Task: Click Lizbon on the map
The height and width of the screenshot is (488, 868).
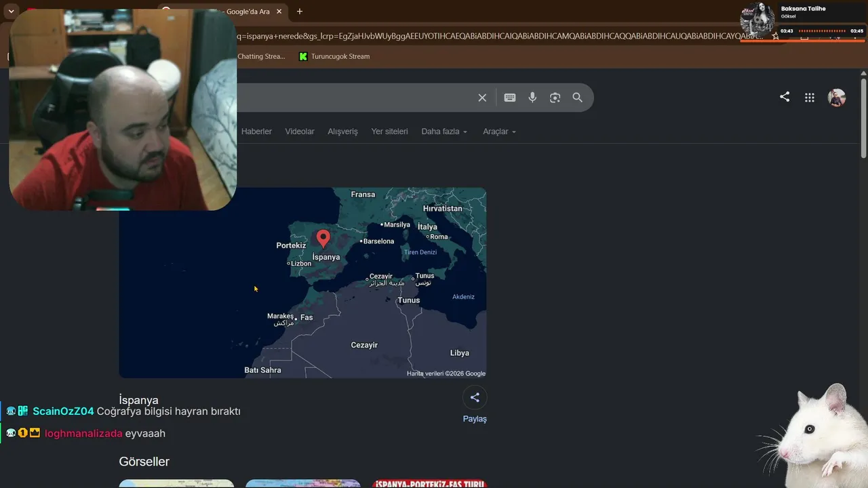Action: (x=300, y=264)
